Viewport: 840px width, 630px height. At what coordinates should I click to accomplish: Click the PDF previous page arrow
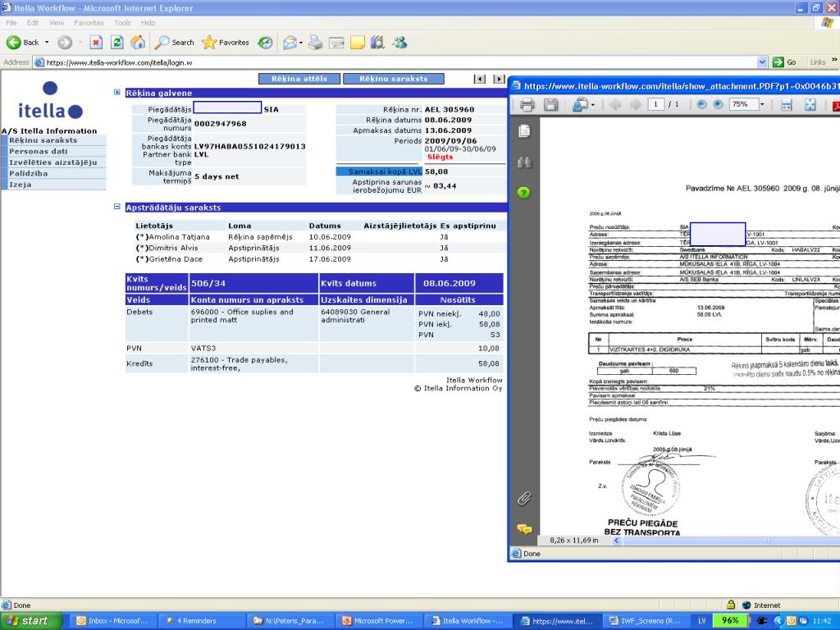[x=615, y=104]
